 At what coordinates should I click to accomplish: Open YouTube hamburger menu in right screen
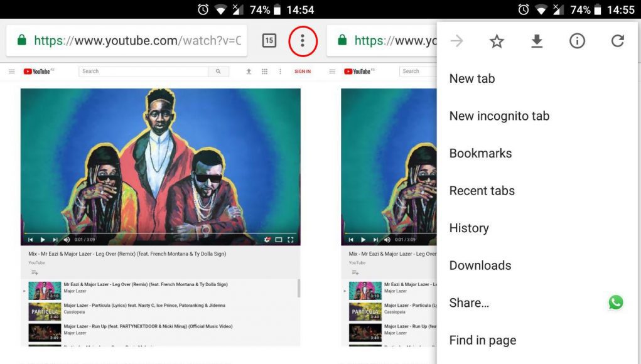[332, 72]
